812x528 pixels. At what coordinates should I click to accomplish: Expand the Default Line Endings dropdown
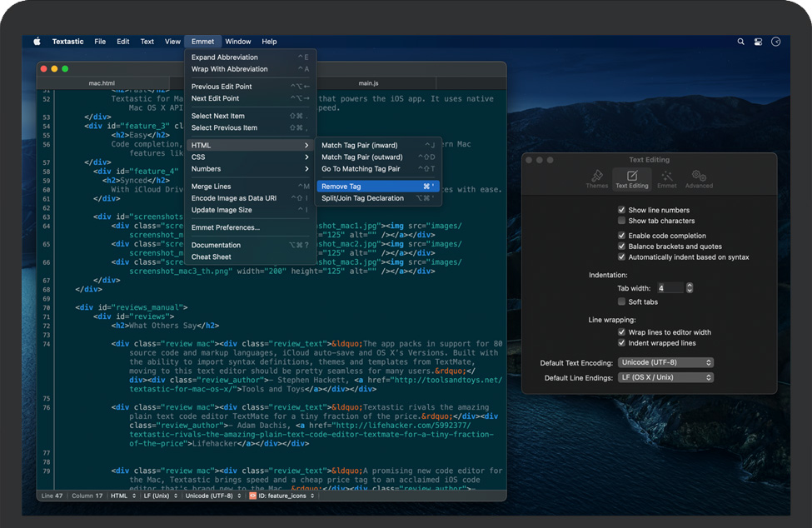(665, 377)
